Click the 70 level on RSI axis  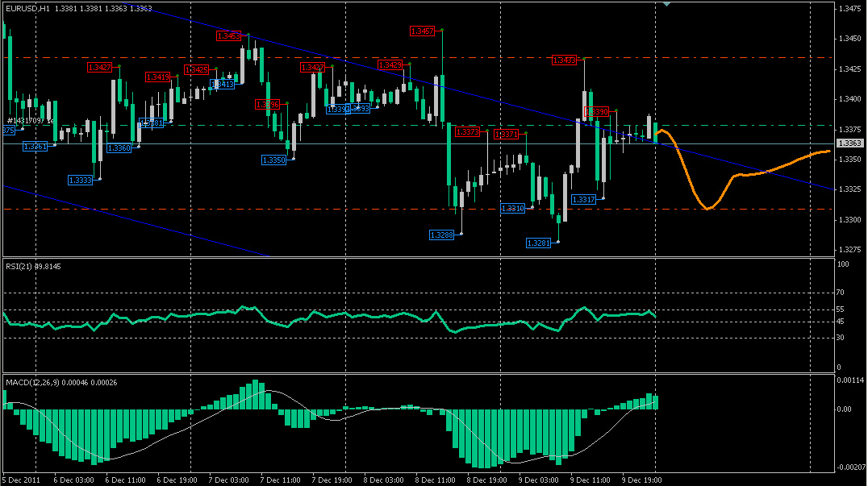[841, 293]
